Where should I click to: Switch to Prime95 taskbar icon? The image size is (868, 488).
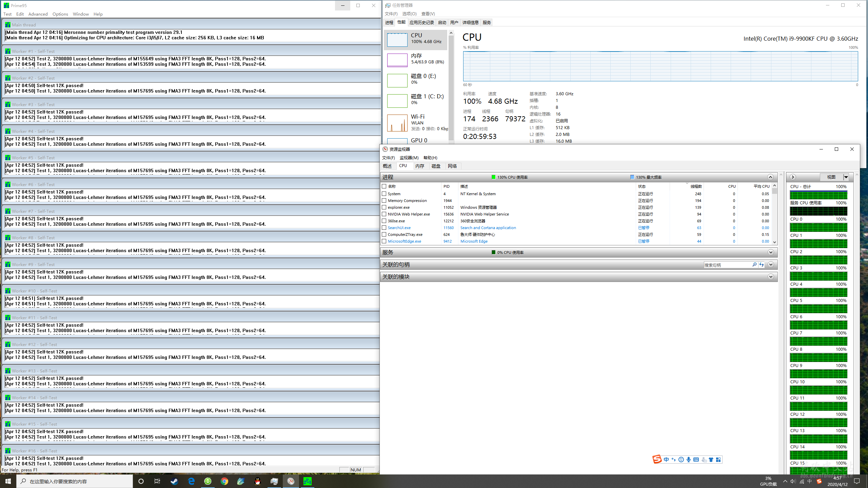tap(308, 481)
